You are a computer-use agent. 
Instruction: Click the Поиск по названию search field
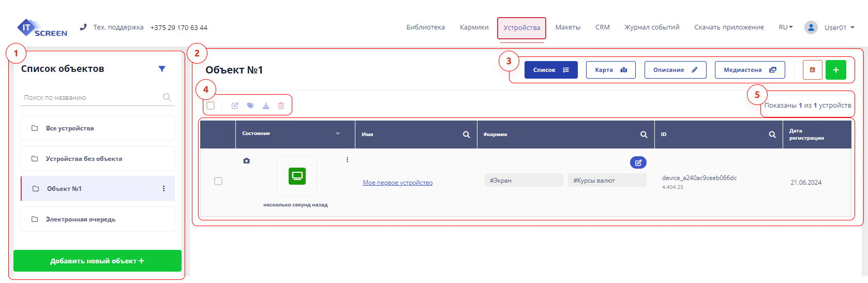pyautogui.click(x=92, y=97)
